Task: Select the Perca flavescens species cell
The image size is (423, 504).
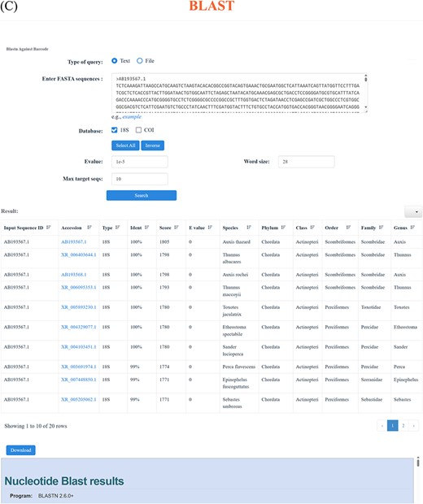Action: tap(239, 367)
